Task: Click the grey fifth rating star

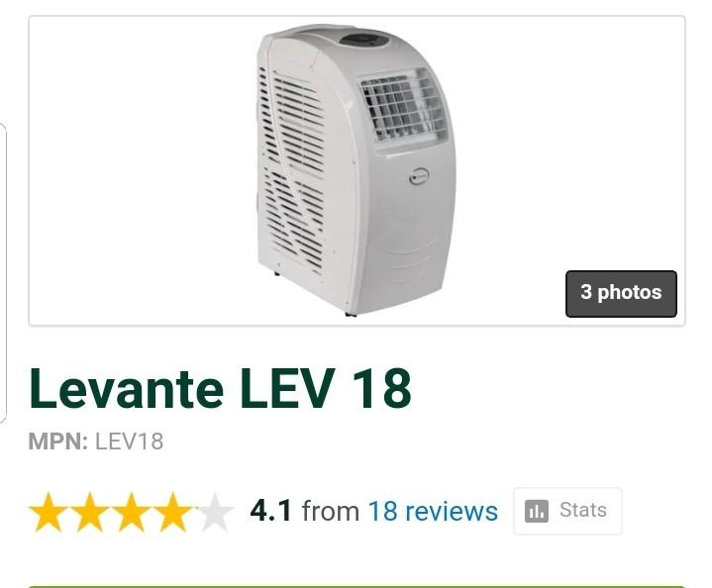Action: (214, 512)
